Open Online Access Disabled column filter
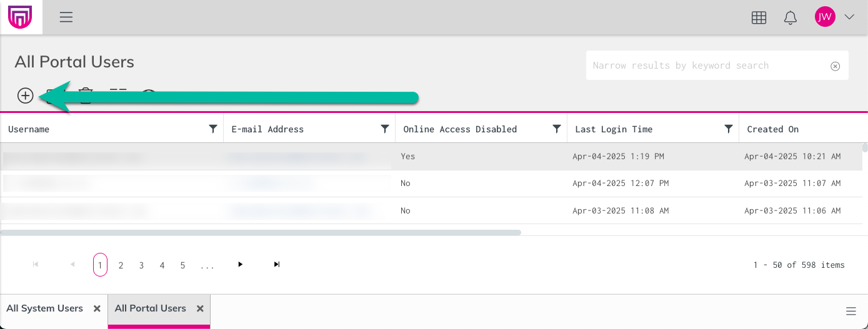Screen dimensions: 868x329 (x=557, y=129)
